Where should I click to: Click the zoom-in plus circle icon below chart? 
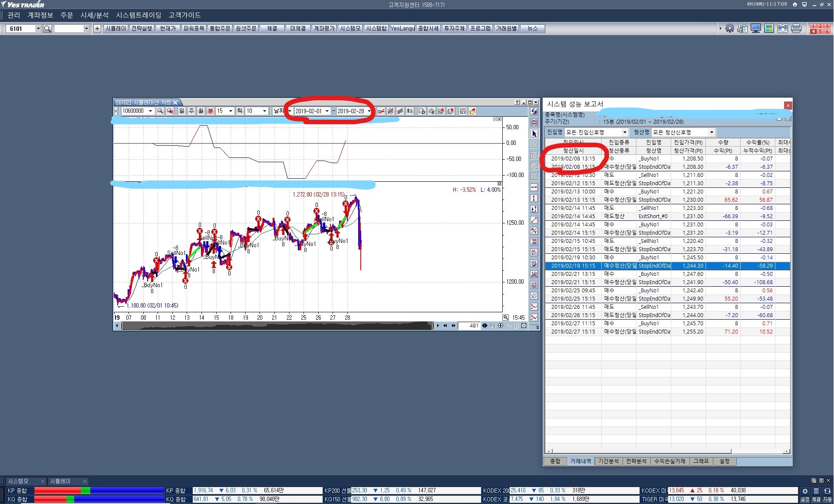(501, 326)
